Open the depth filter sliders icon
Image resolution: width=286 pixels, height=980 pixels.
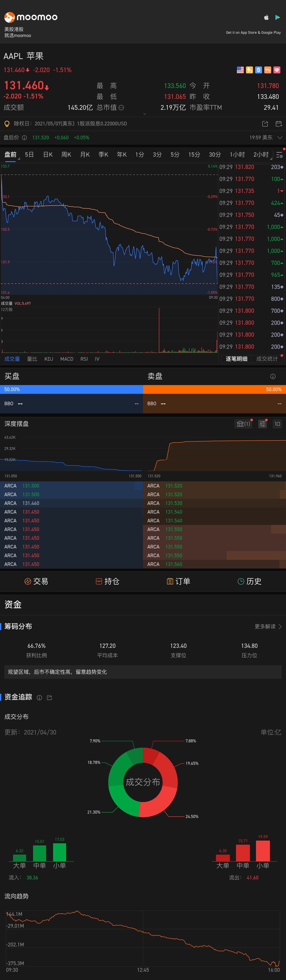click(263, 424)
